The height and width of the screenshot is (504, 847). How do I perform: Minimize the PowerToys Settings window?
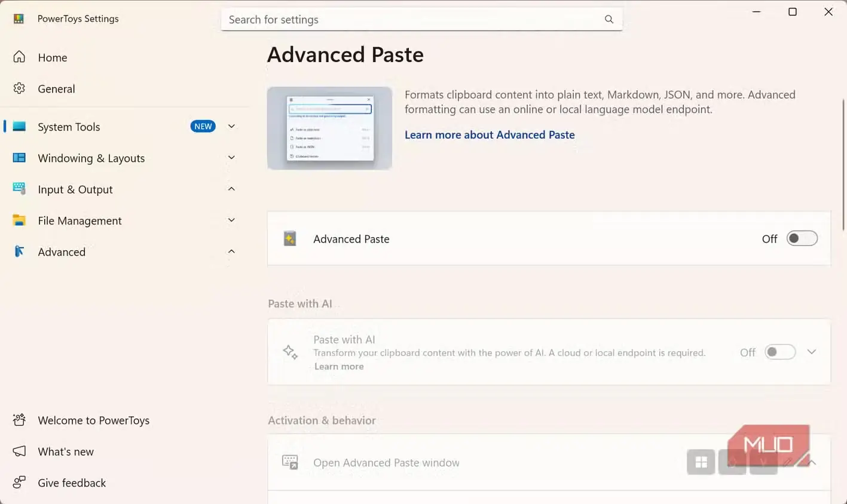pyautogui.click(x=756, y=12)
